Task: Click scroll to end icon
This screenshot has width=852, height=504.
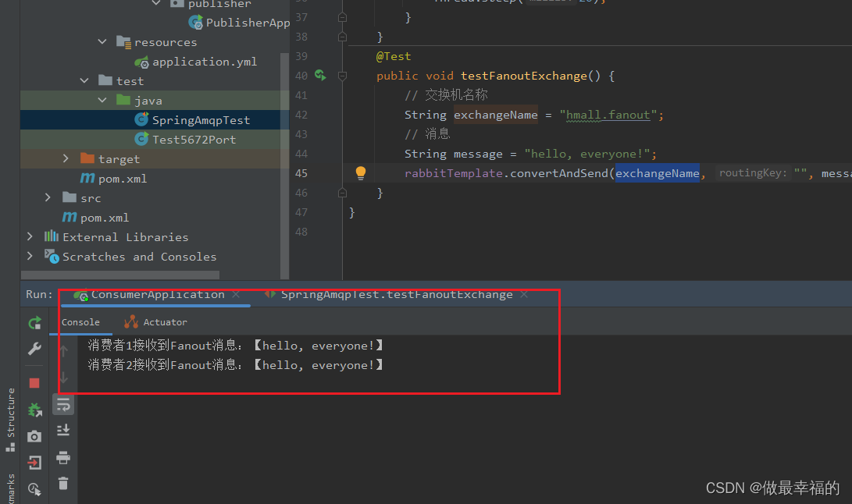Action: pyautogui.click(x=63, y=431)
